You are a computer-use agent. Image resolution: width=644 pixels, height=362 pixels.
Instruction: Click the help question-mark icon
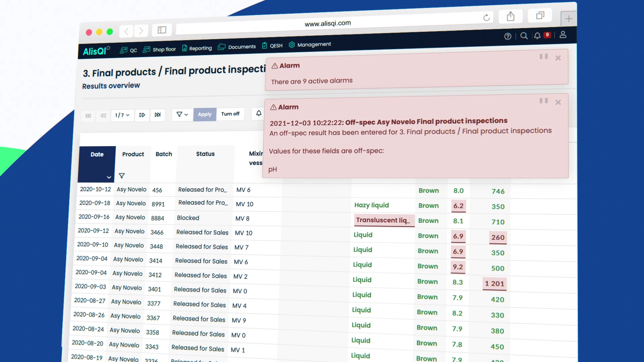click(x=507, y=36)
